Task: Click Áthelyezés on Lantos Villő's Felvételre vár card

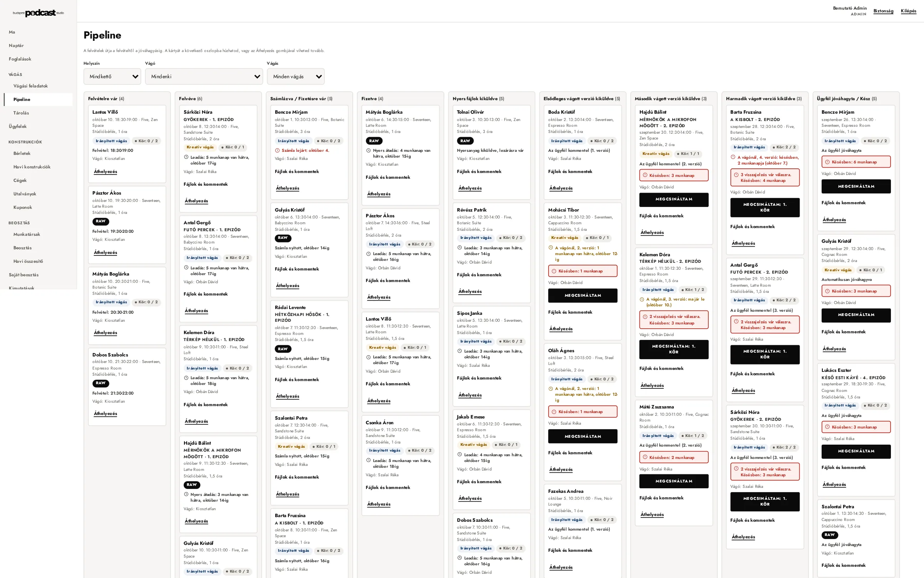Action: click(x=105, y=172)
